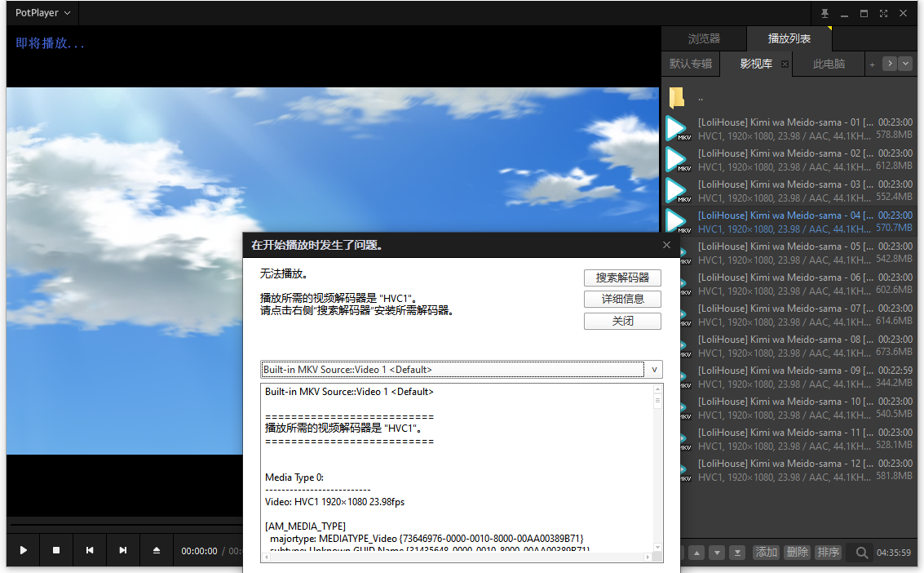Close the 影视库 playlist tab
This screenshot has width=924, height=573.
785,64
